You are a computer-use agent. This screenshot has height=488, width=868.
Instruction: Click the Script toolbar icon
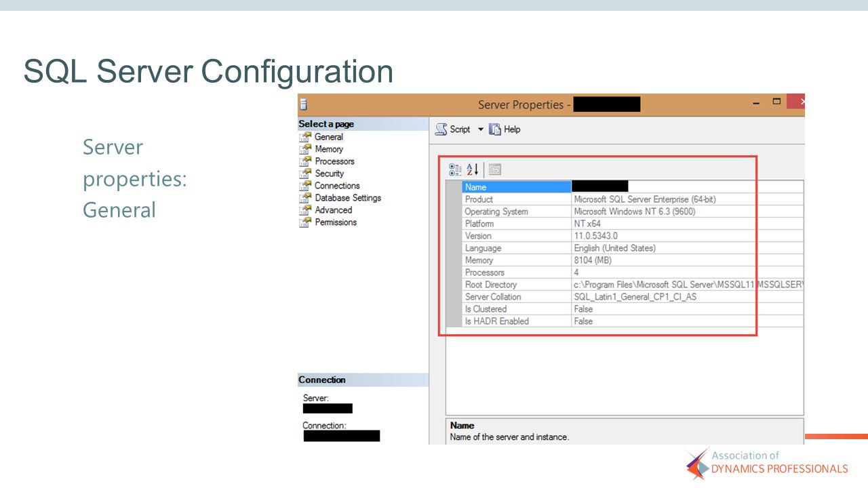441,129
